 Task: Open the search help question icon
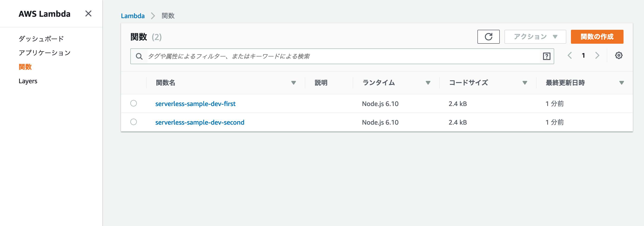[x=547, y=56]
